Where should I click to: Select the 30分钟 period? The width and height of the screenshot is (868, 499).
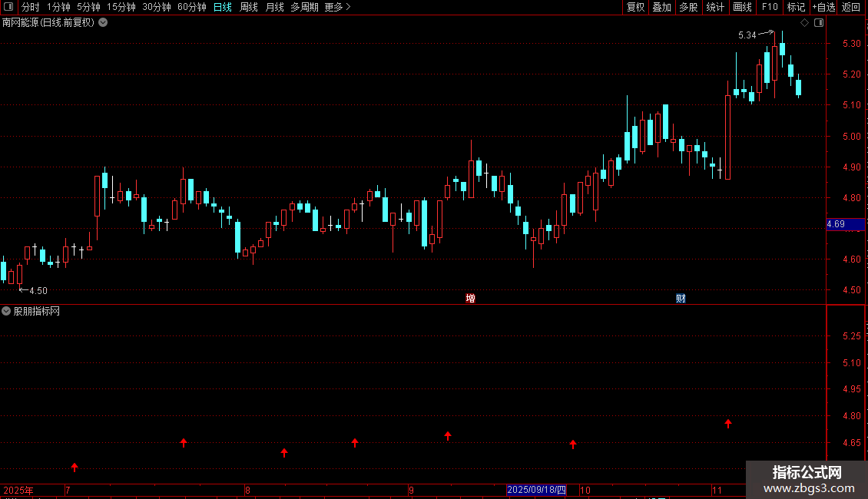pyautogui.click(x=157, y=7)
